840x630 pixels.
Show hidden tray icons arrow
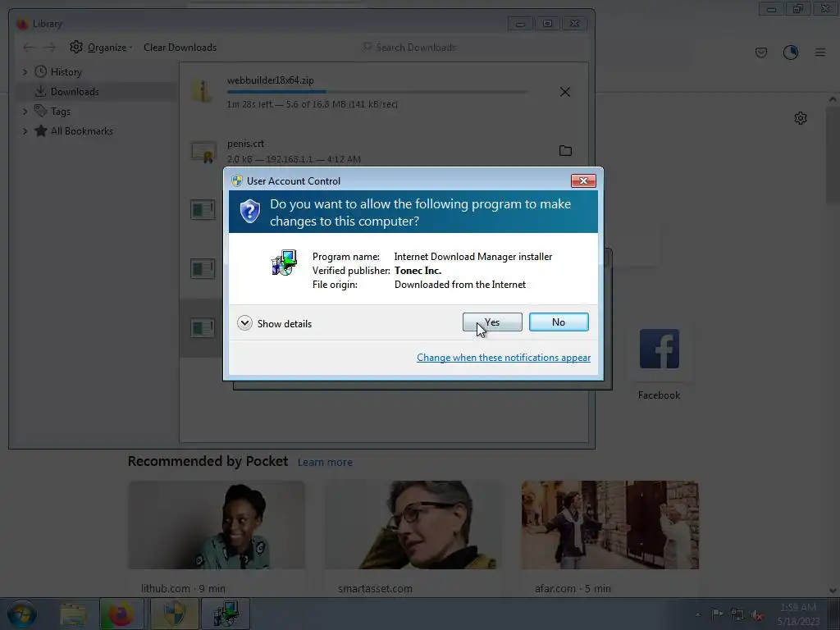(x=697, y=614)
